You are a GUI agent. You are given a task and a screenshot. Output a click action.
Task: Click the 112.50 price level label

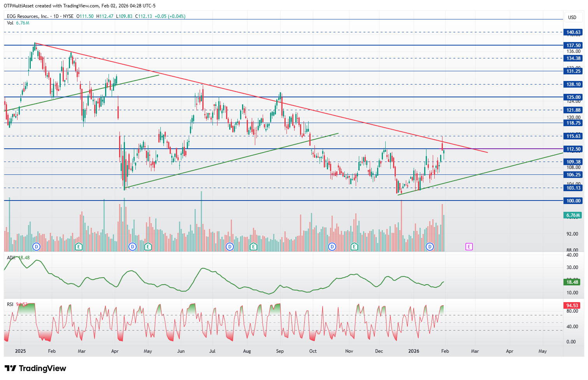(574, 149)
